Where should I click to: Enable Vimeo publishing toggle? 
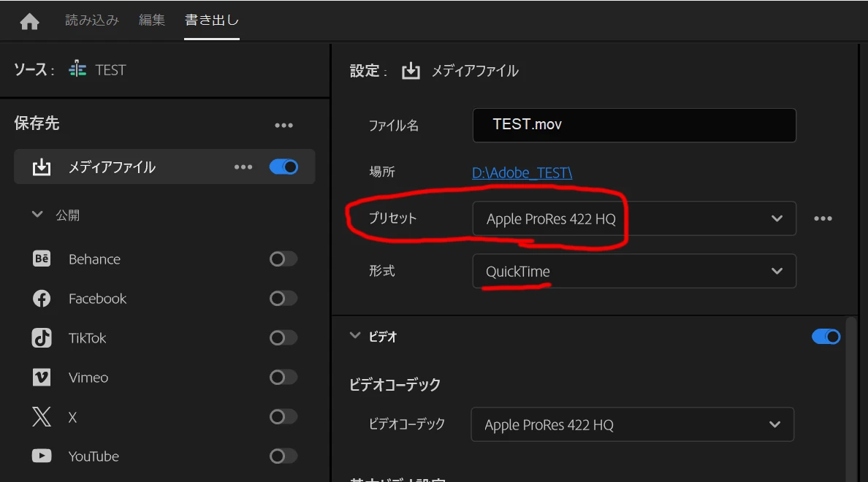(x=283, y=378)
